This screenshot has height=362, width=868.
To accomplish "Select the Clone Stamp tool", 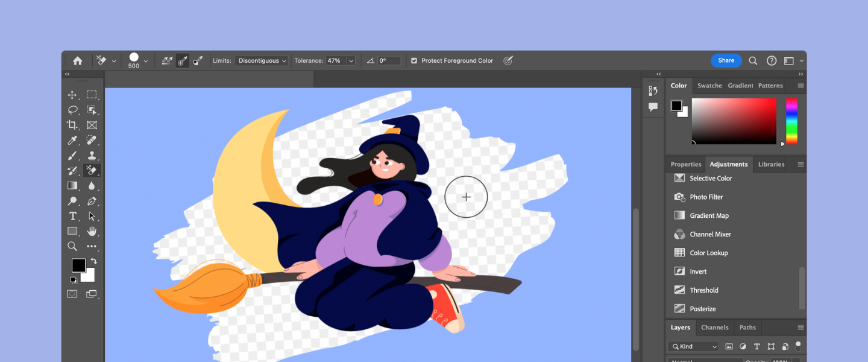I will click(92, 155).
